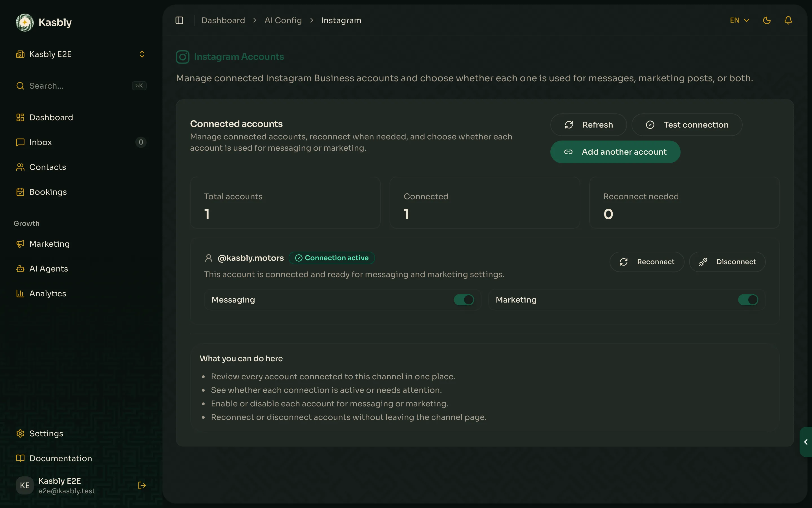Navigate to AI Config breadcrumb
The width and height of the screenshot is (812, 508).
283,21
